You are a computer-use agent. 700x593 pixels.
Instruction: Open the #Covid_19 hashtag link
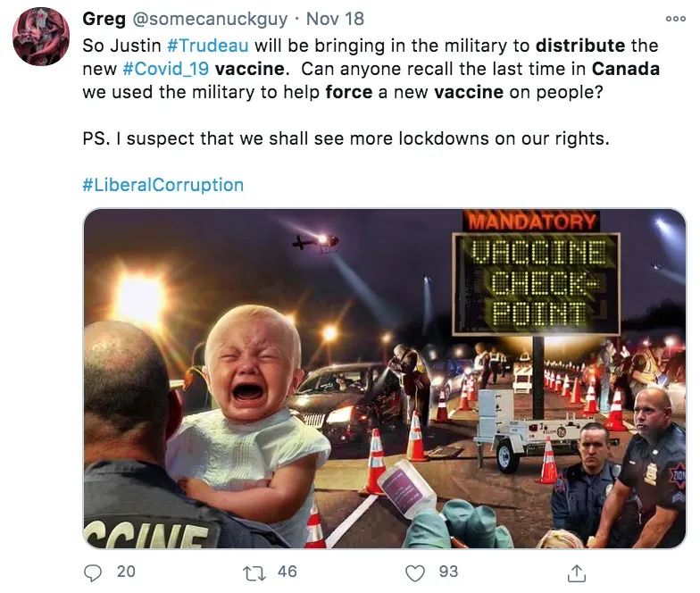click(x=165, y=70)
